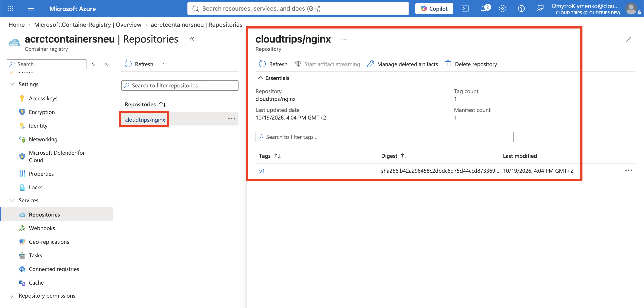Click the Microsoft Azure home title
Screen dimensions: 644x308
pos(72,9)
